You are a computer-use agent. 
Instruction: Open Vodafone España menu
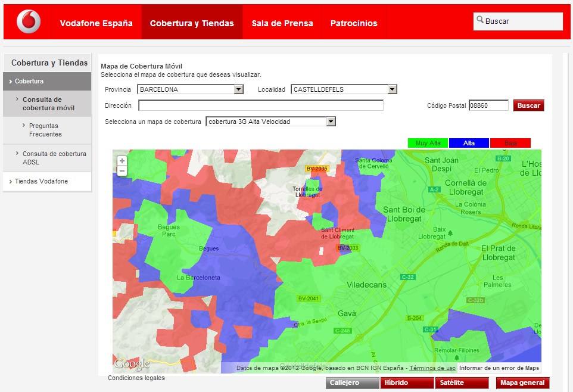(96, 23)
